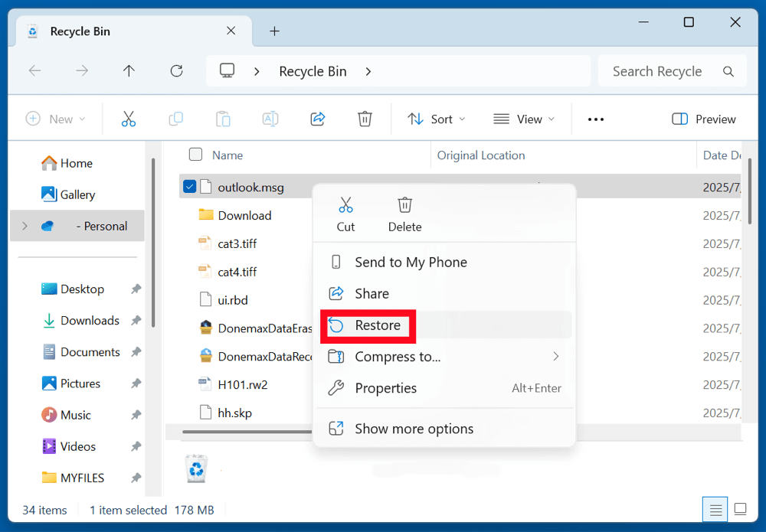Check the select-all box in the Name column header
Viewport: 766px width, 532px height.
[x=195, y=154]
